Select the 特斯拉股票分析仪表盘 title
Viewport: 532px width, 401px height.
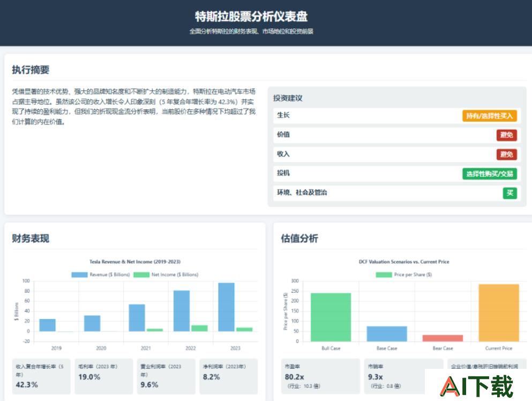[x=251, y=16]
